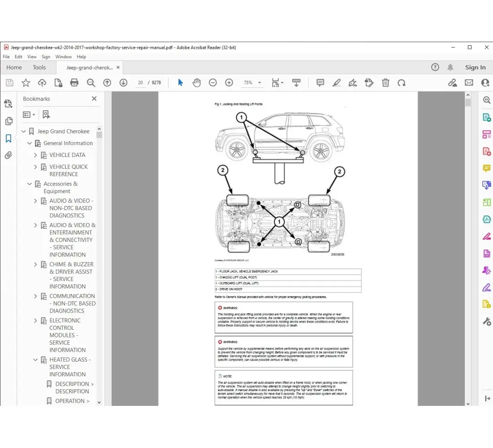
Task: Click the Print file icon
Action: click(74, 82)
